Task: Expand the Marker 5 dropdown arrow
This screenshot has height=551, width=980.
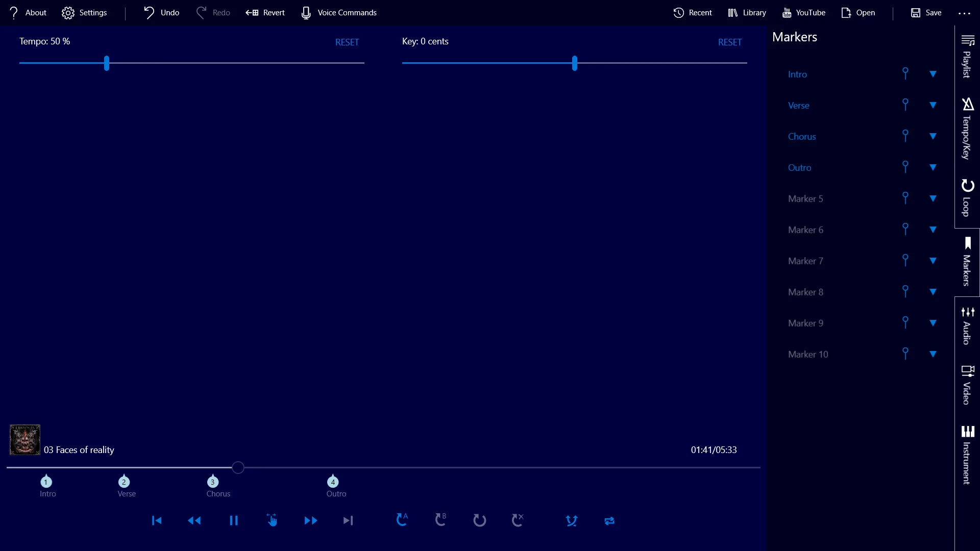Action: [x=933, y=198]
